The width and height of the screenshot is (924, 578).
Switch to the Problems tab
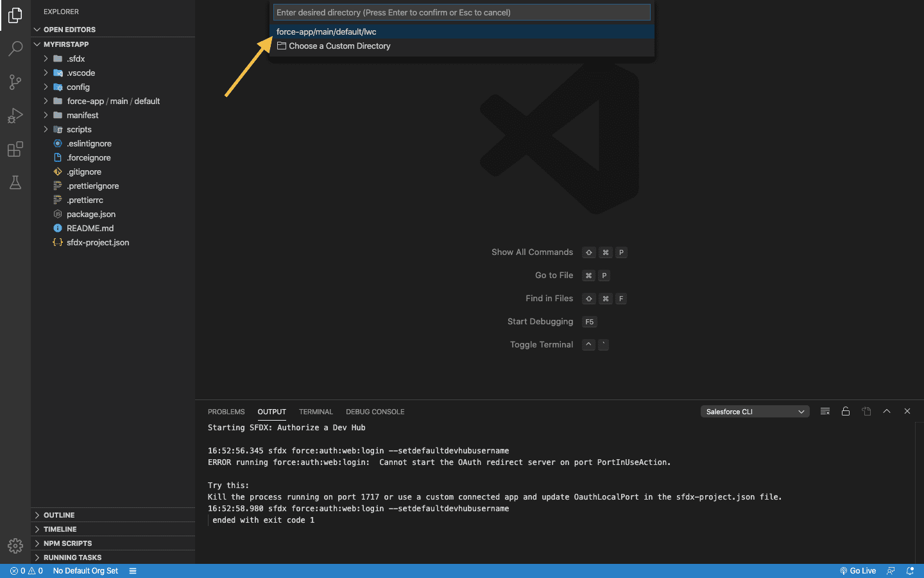pyautogui.click(x=227, y=412)
